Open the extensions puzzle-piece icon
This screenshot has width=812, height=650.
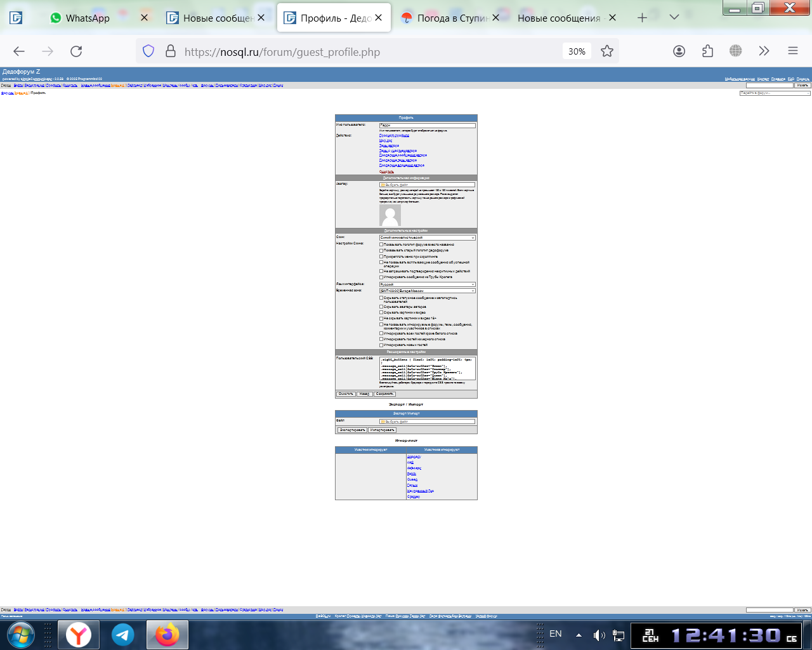pos(707,51)
